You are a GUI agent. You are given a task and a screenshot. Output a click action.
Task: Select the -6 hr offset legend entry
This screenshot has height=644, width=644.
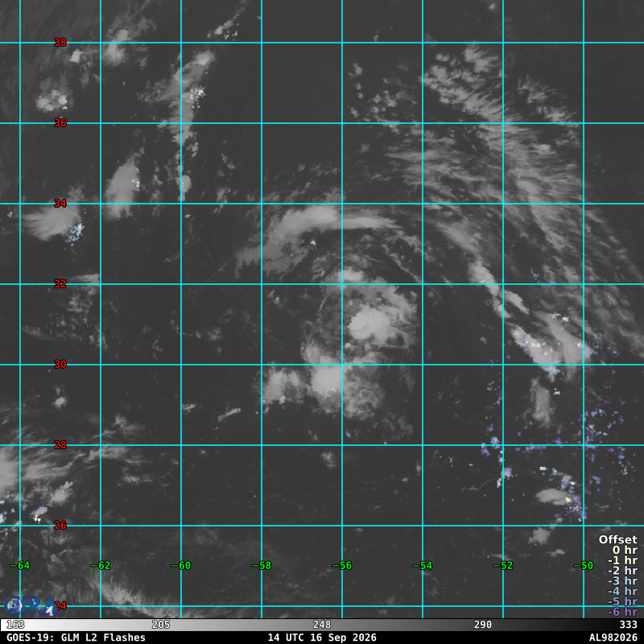coord(622,612)
